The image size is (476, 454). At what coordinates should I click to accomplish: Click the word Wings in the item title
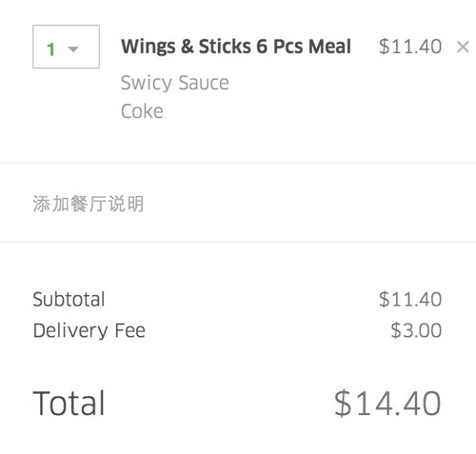point(147,47)
